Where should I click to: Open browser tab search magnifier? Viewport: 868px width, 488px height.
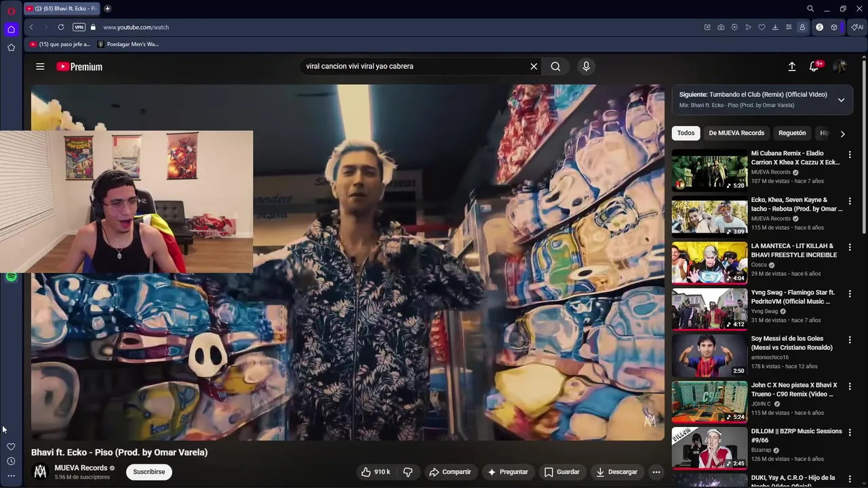pyautogui.click(x=810, y=9)
